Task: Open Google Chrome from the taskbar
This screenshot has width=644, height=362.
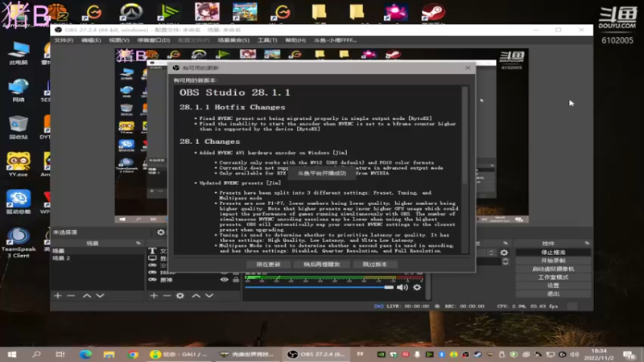Action: point(133,354)
